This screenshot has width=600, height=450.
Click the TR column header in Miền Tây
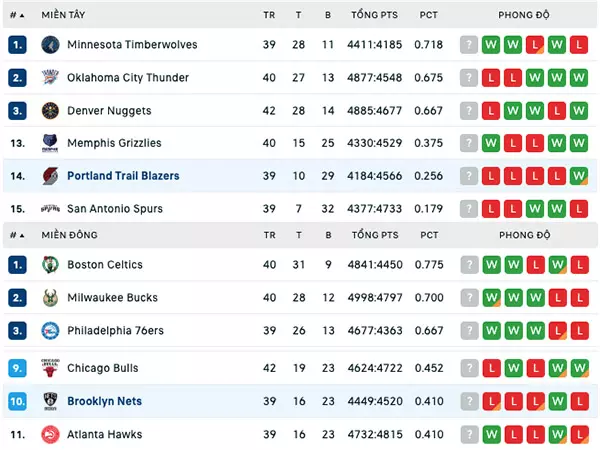[x=269, y=15]
